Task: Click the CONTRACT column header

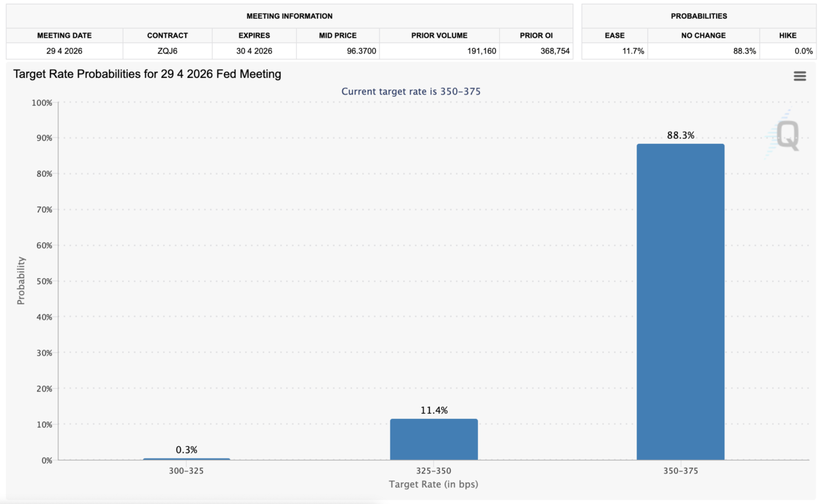Action: tap(168, 36)
